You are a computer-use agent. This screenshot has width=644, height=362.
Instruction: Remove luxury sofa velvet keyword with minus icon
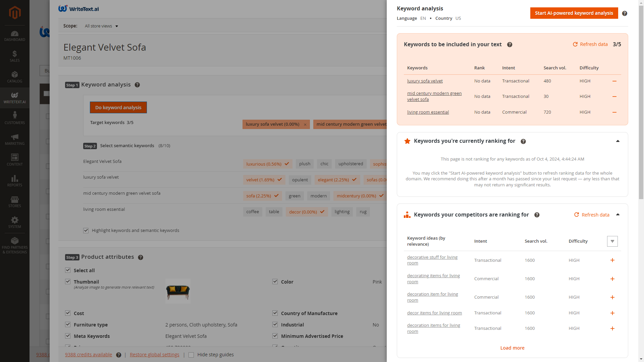[614, 81]
